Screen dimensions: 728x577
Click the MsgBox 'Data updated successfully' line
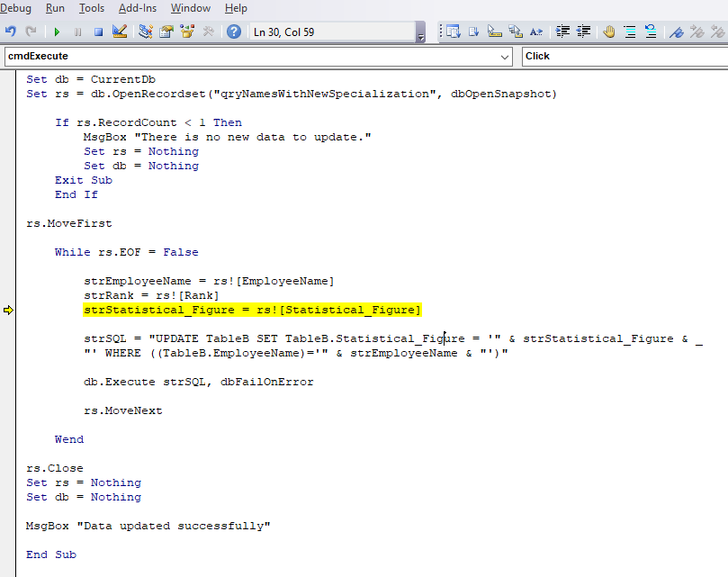(148, 526)
